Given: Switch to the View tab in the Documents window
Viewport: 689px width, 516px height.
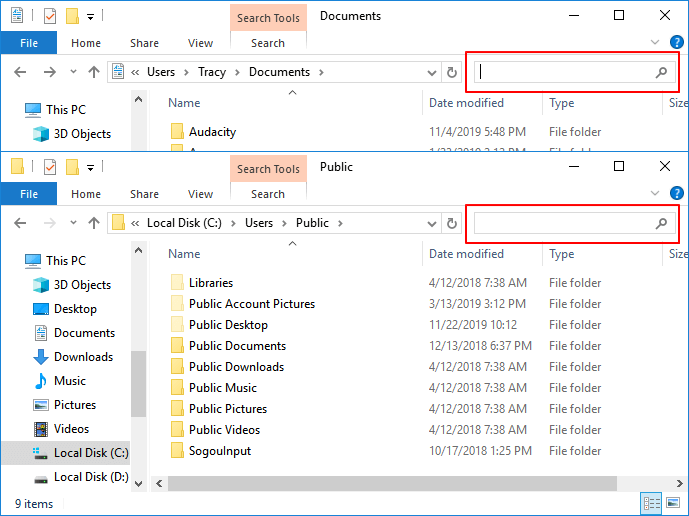Looking at the screenshot, I should 200,43.
